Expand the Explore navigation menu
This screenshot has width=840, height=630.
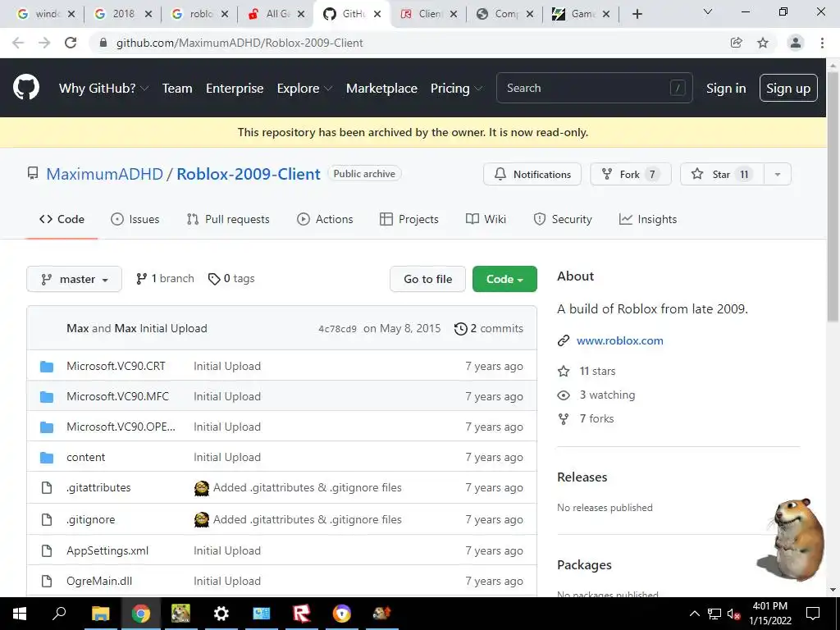pos(304,89)
